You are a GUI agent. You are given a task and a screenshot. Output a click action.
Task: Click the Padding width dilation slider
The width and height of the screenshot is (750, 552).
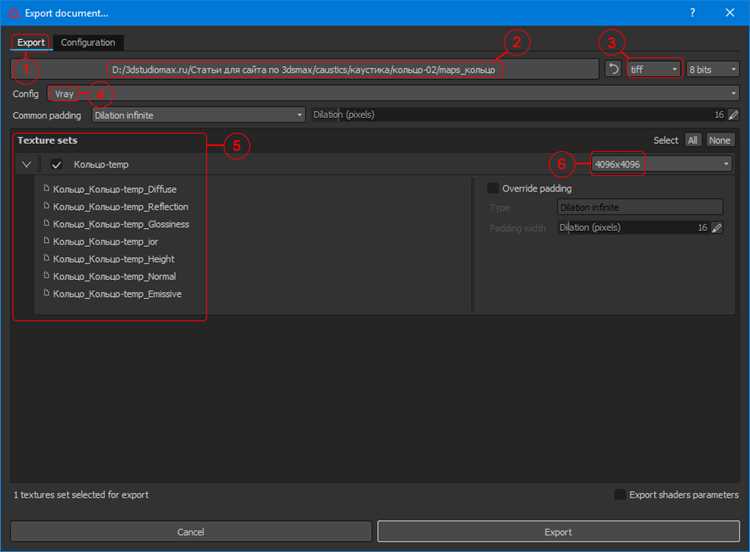tap(633, 228)
